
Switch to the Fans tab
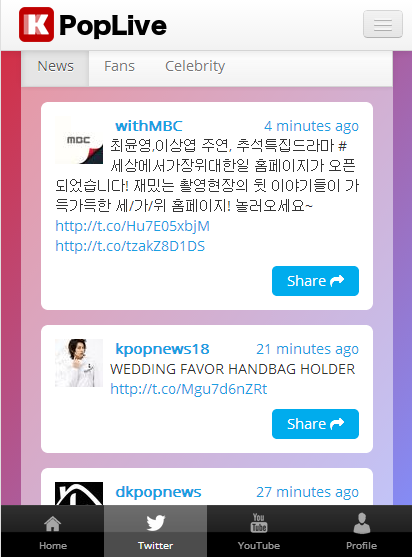[x=119, y=66]
